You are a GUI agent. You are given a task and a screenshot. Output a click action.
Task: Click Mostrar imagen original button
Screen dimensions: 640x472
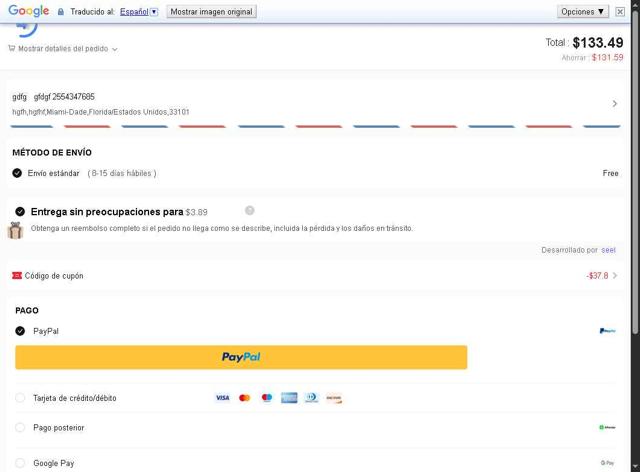pyautogui.click(x=211, y=12)
